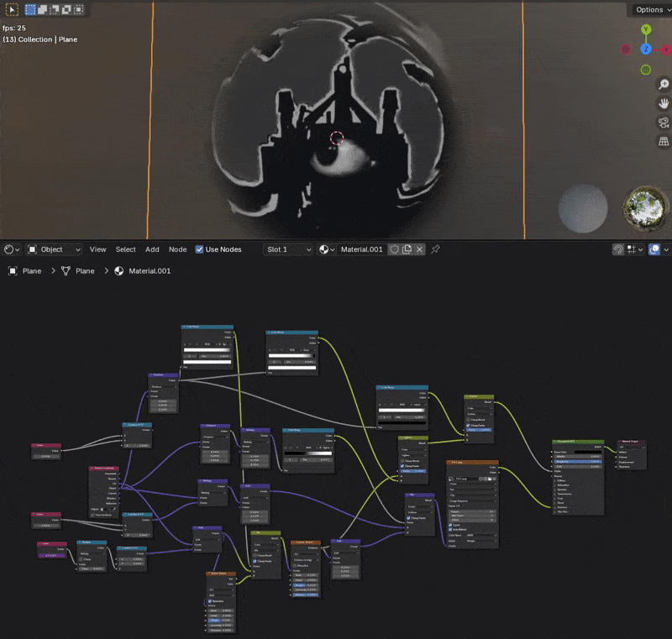Open the Add menu

click(152, 249)
